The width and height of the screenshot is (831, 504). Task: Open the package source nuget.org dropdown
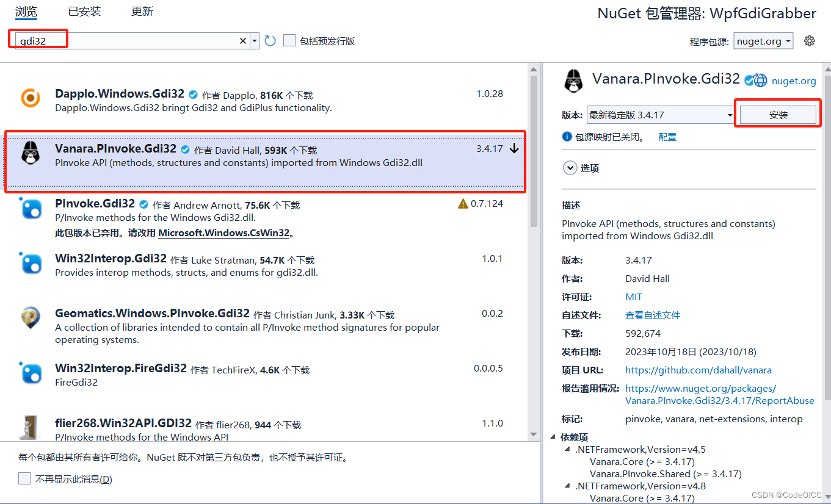[x=763, y=41]
